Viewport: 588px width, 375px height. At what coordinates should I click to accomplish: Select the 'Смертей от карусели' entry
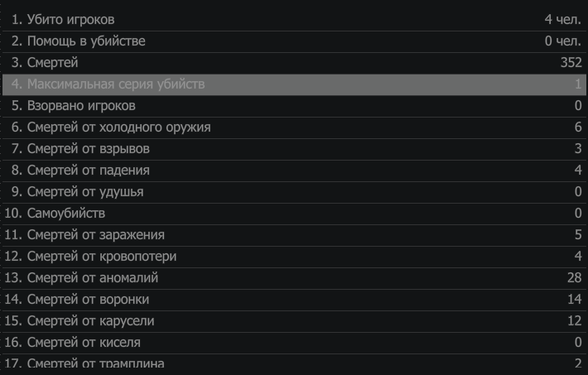[294, 321]
